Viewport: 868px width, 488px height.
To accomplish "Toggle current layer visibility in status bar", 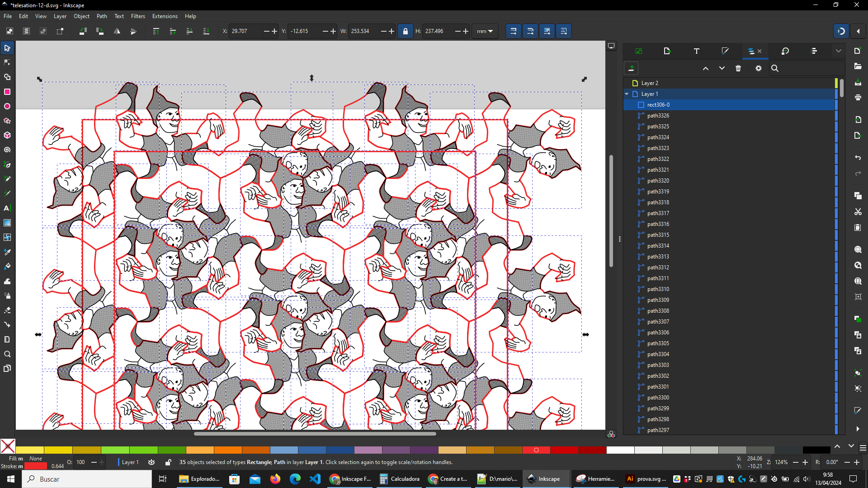I will [151, 462].
